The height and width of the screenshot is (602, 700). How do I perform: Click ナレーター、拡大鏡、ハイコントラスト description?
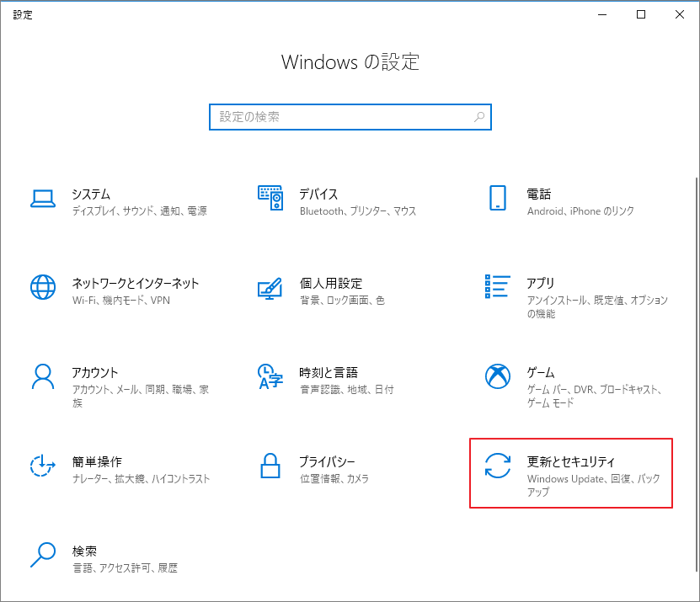click(141, 479)
